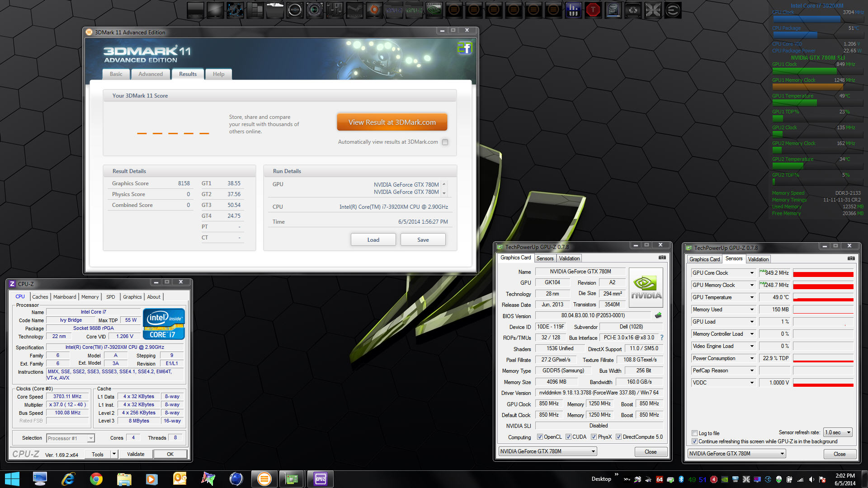Click the CPU-Z taskbar button

pyautogui.click(x=320, y=479)
